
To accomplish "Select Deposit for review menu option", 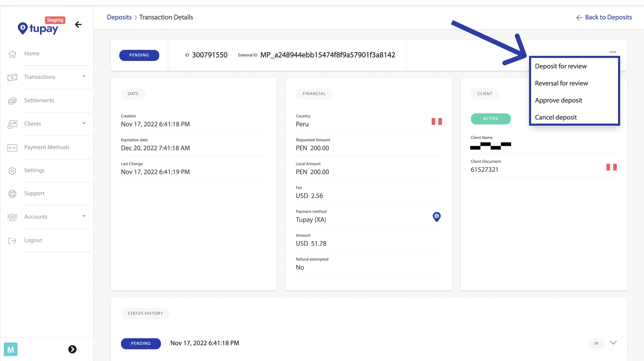I will coord(561,66).
